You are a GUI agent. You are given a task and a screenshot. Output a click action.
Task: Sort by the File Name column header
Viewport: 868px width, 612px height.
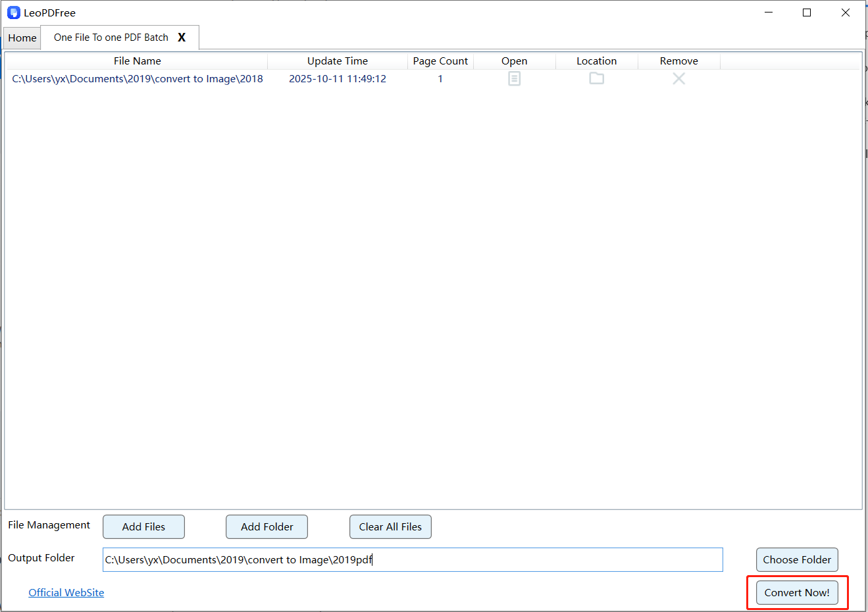point(137,61)
